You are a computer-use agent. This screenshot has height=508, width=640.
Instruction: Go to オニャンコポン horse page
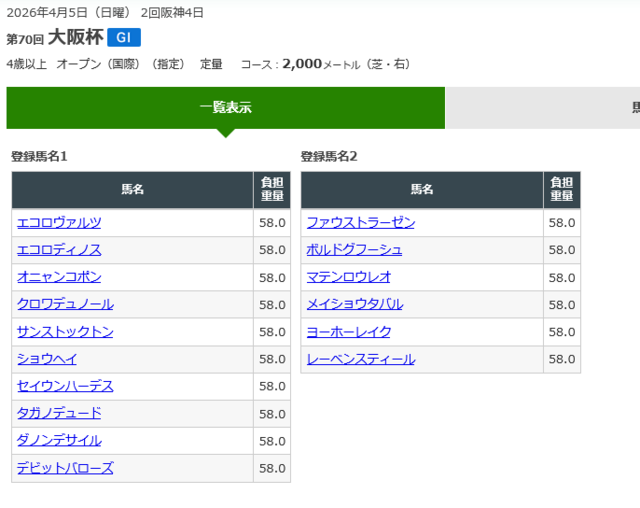click(x=59, y=277)
